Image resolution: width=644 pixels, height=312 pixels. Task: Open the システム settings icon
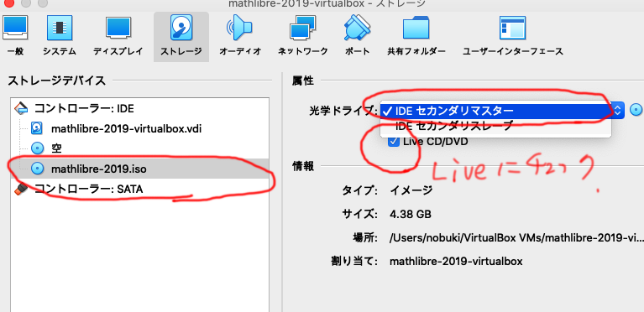tap(60, 28)
